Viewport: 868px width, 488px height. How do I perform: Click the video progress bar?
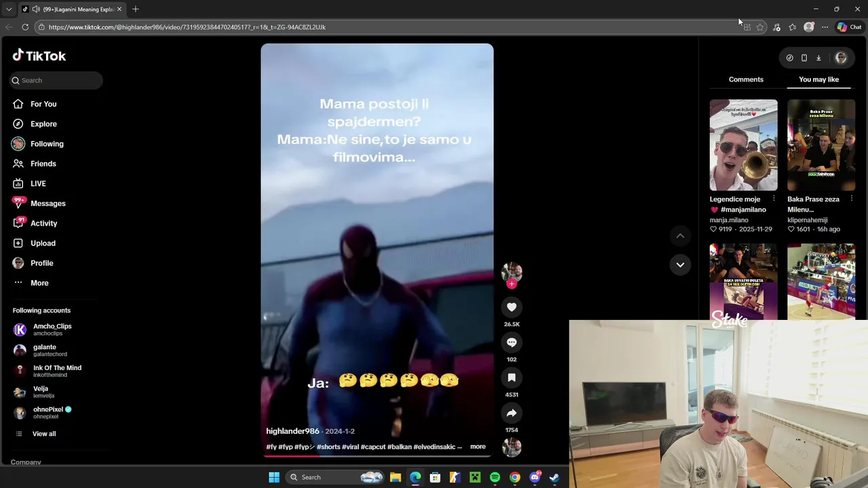[x=377, y=456]
